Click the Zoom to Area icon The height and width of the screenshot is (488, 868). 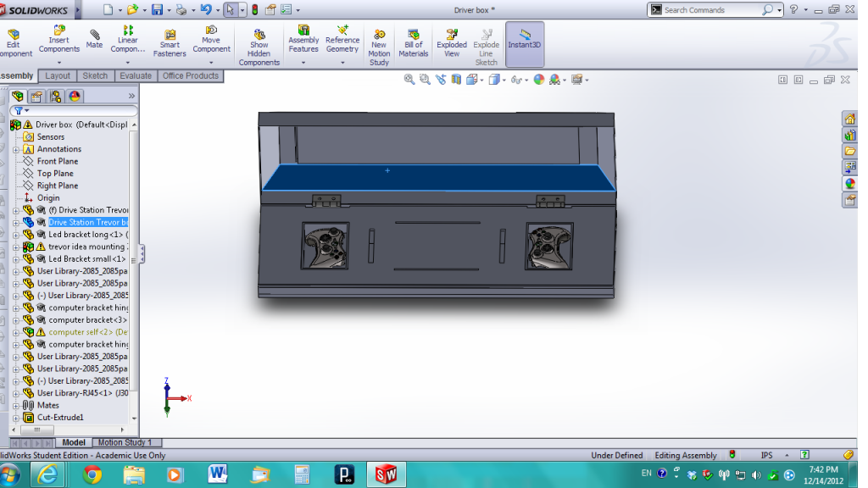pyautogui.click(x=425, y=80)
